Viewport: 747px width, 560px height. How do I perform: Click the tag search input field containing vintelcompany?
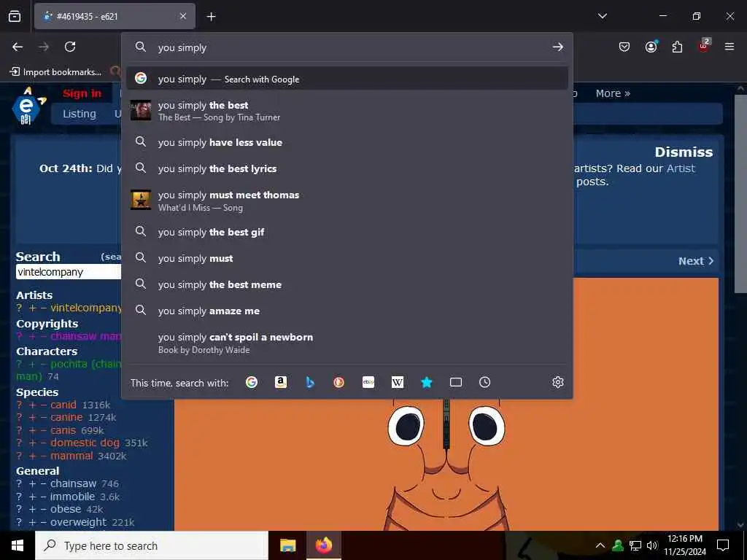(x=69, y=272)
